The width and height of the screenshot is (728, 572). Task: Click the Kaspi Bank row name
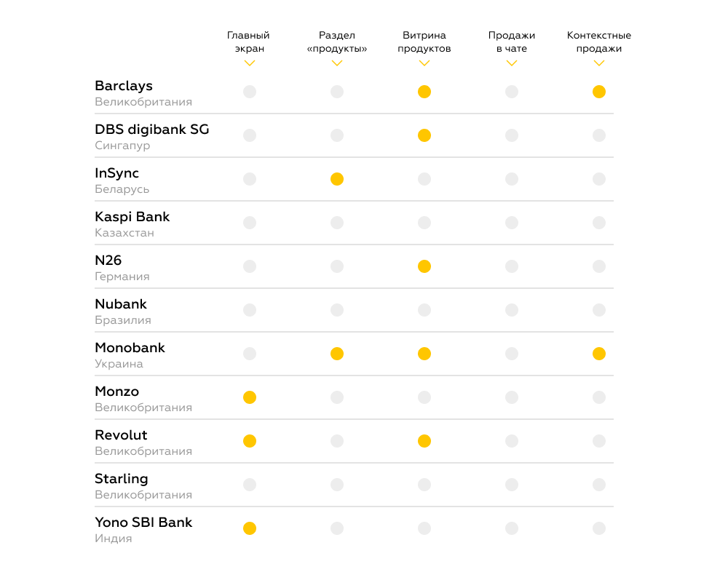pyautogui.click(x=132, y=217)
